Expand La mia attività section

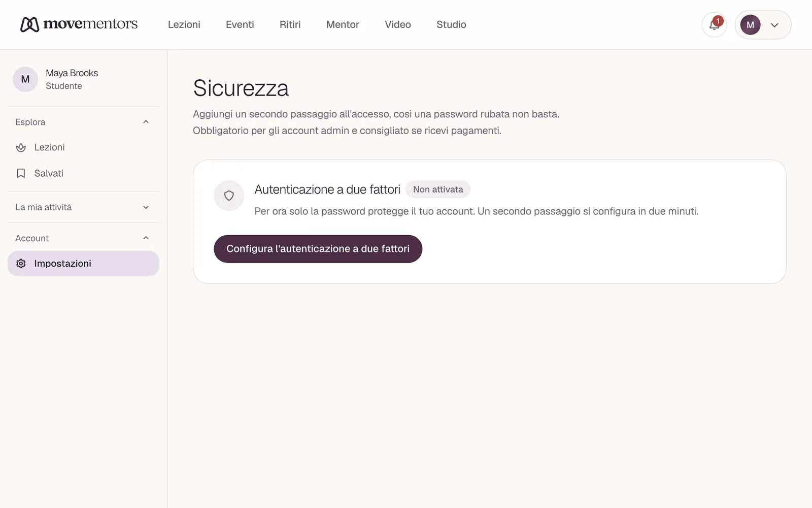(x=83, y=207)
